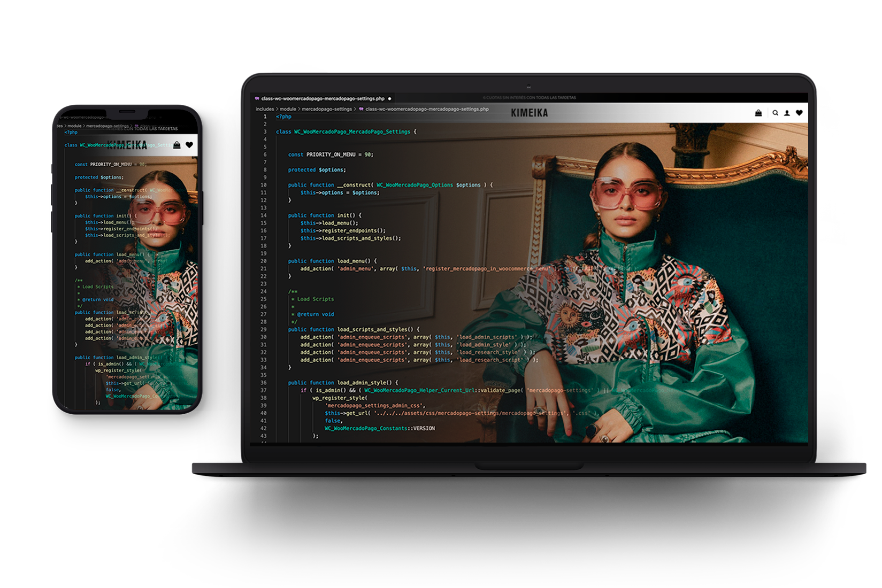Click the 'admin_menu' string on laptop line 21
The width and height of the screenshot is (882, 588).
click(357, 269)
